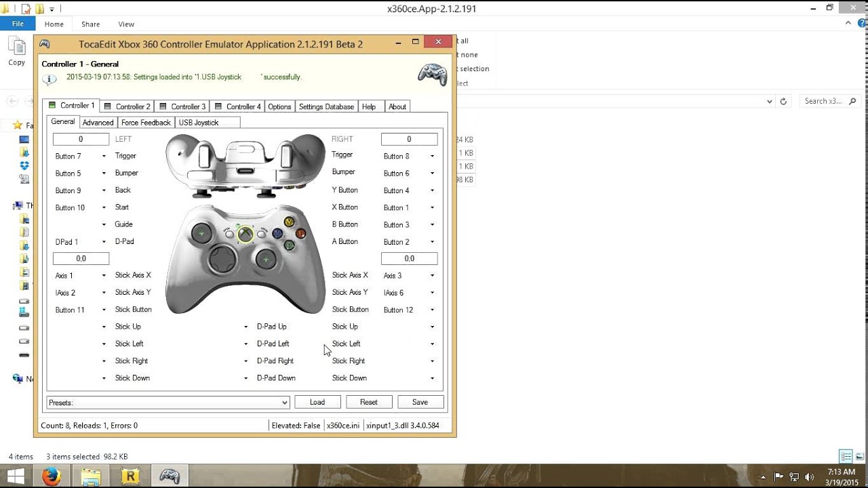Click the info icon beside status message
The width and height of the screenshot is (868, 488).
click(50, 79)
